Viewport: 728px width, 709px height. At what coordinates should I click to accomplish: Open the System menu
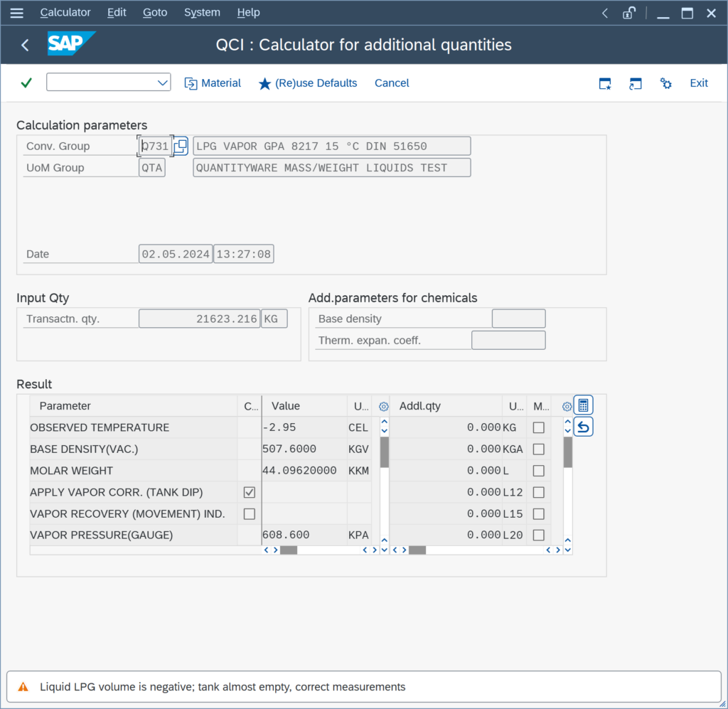click(x=202, y=13)
